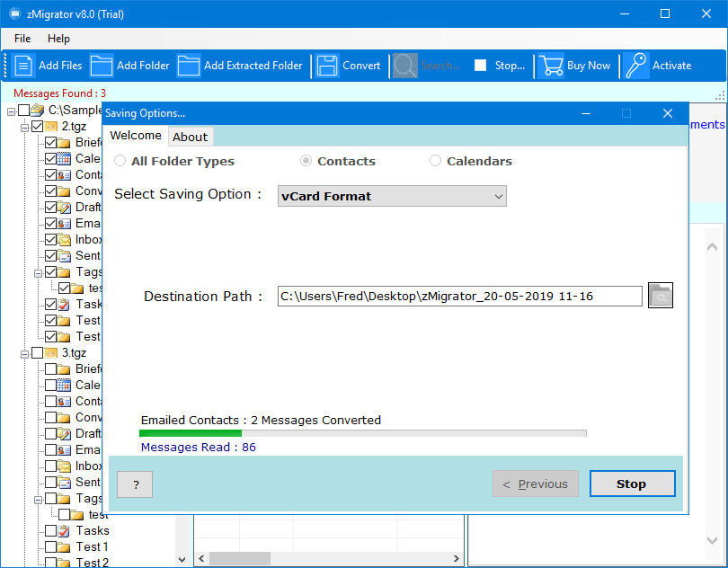Screen dimensions: 728x568
Task: Open the File menu
Action: tap(22, 39)
